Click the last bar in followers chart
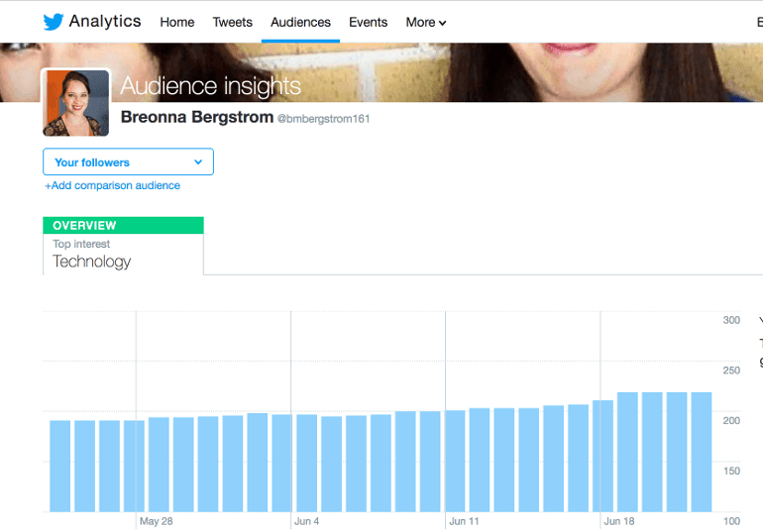The height and width of the screenshot is (532, 763). [x=702, y=452]
